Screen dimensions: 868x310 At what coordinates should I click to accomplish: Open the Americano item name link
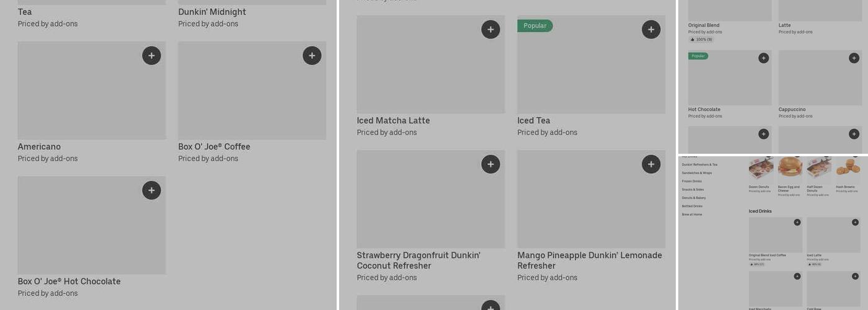(x=39, y=147)
